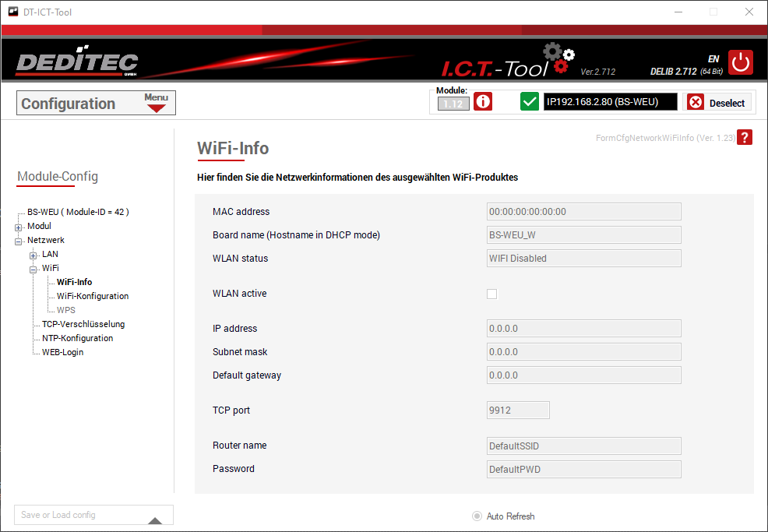Open NTP-Konfiguration tree entry
This screenshot has height=532, width=768.
click(x=77, y=338)
